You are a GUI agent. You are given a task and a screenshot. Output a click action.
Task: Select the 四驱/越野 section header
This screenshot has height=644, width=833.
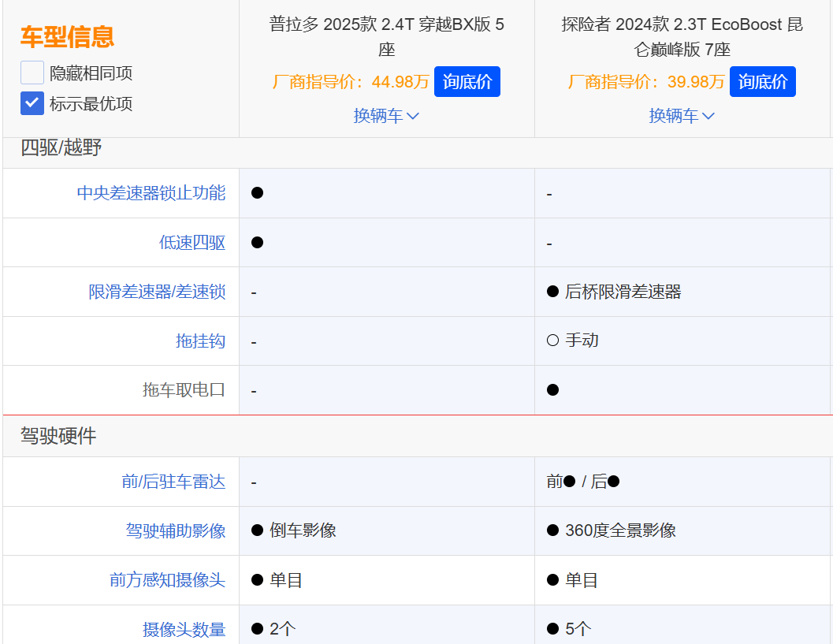click(x=61, y=147)
